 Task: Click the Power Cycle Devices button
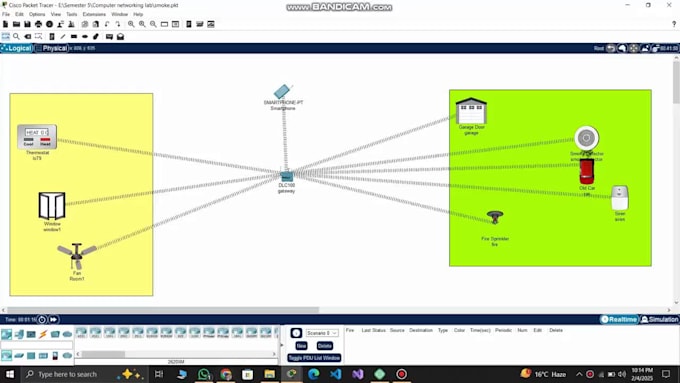42,320
